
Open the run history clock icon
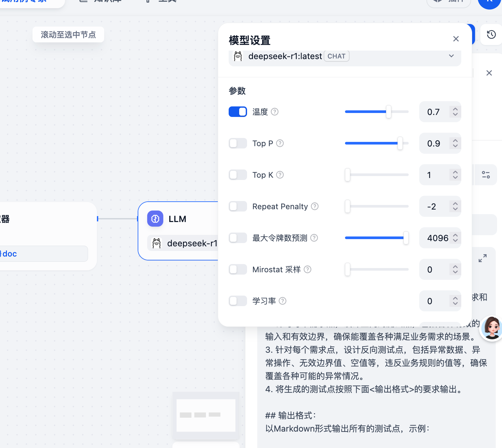pos(491,34)
